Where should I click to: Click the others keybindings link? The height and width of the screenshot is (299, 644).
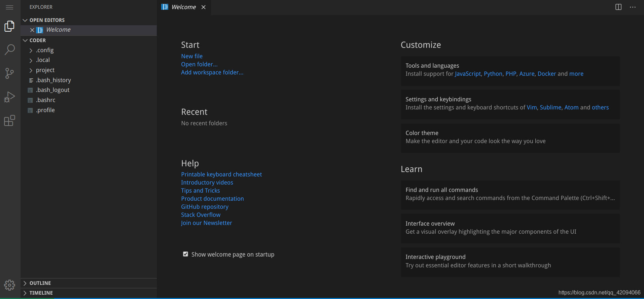tap(600, 107)
